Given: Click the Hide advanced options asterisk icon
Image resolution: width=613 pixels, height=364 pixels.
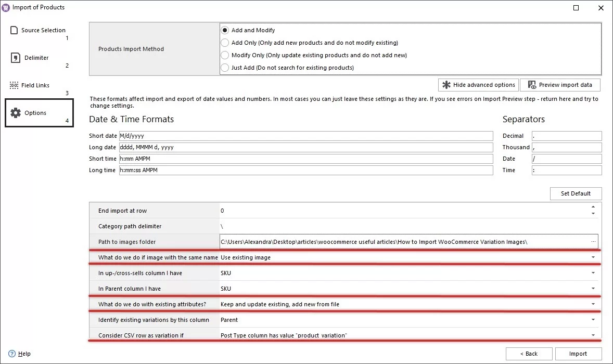Looking at the screenshot, I should click(447, 85).
